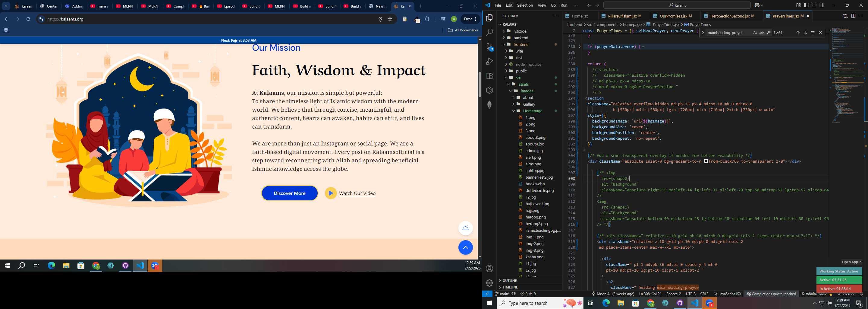
Task: Open the Run menu
Action: pyautogui.click(x=564, y=5)
